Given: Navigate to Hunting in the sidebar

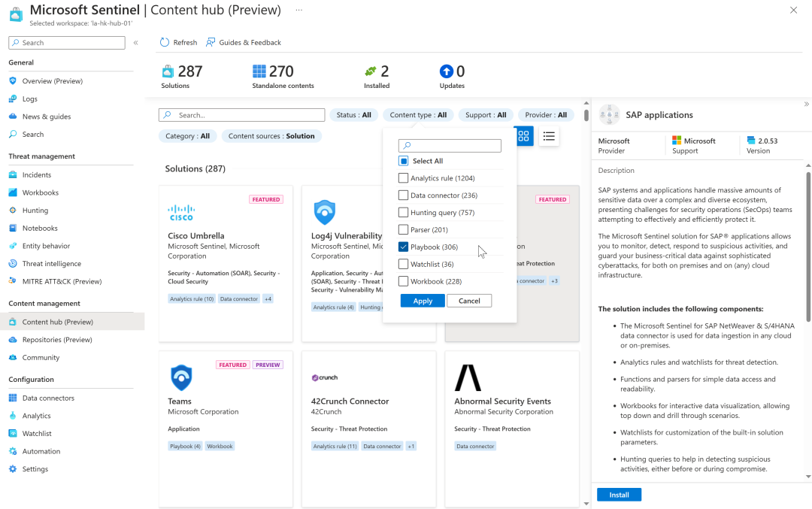Looking at the screenshot, I should pos(35,211).
